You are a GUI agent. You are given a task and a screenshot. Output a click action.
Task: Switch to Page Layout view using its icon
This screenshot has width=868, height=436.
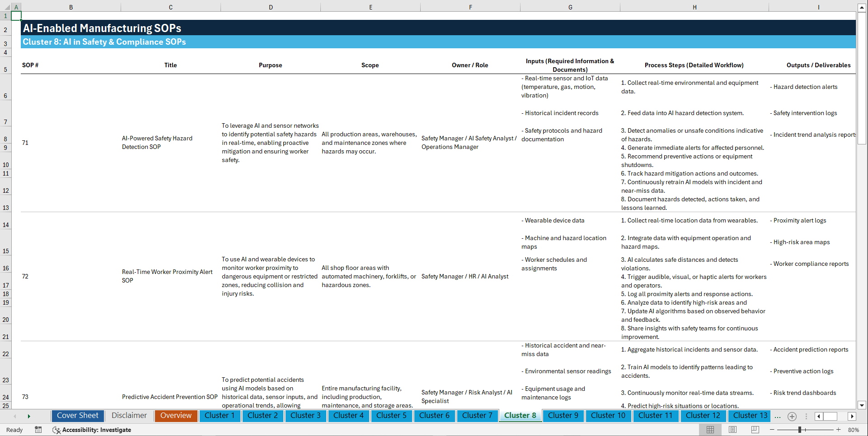732,430
